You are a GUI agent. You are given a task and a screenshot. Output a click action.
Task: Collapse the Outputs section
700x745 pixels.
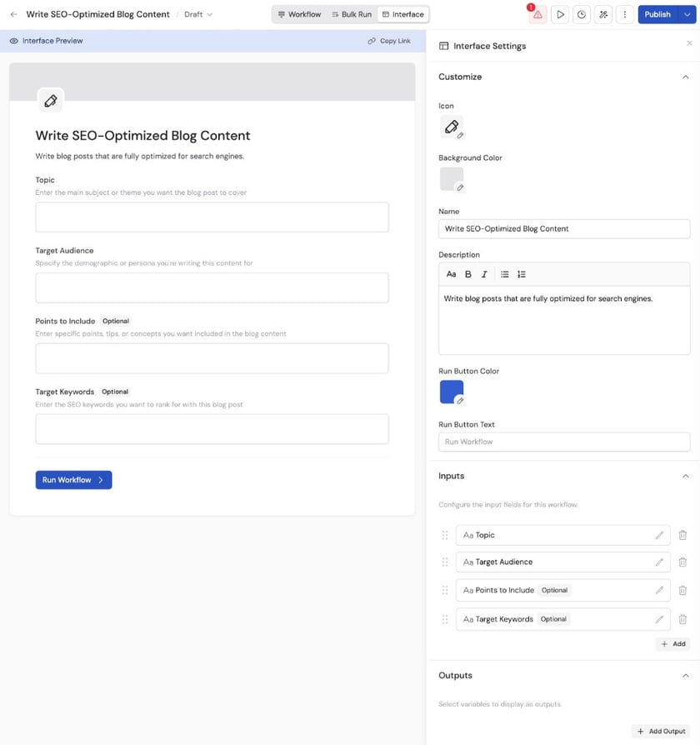(685, 676)
